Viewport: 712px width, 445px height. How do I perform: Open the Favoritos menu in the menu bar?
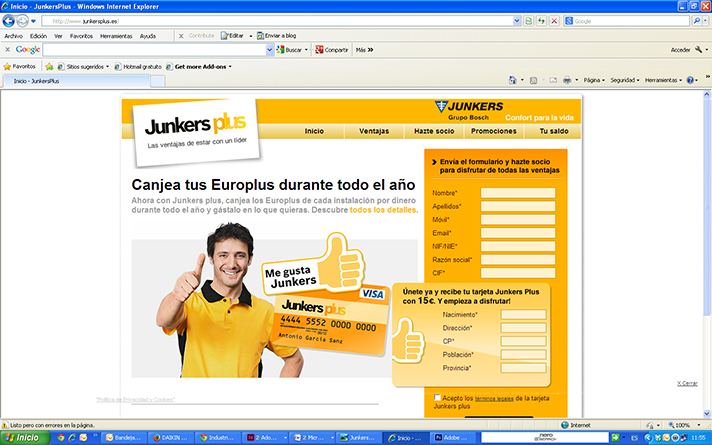tap(81, 36)
